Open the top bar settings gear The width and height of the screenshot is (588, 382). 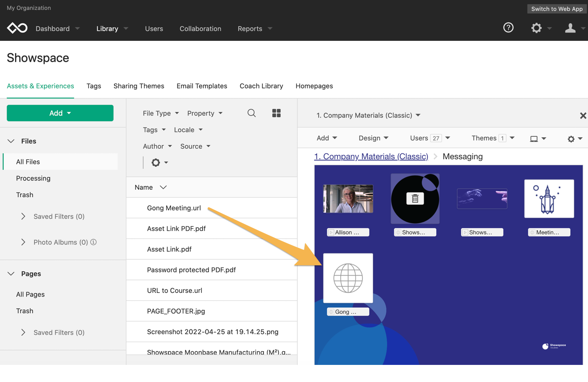536,28
